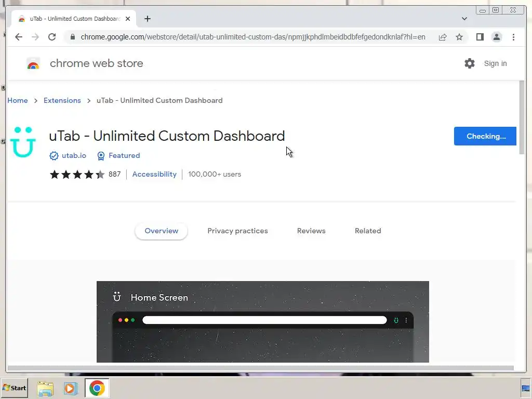The height and width of the screenshot is (399, 532).
Task: Click the verified publisher badge icon
Action: (54, 156)
